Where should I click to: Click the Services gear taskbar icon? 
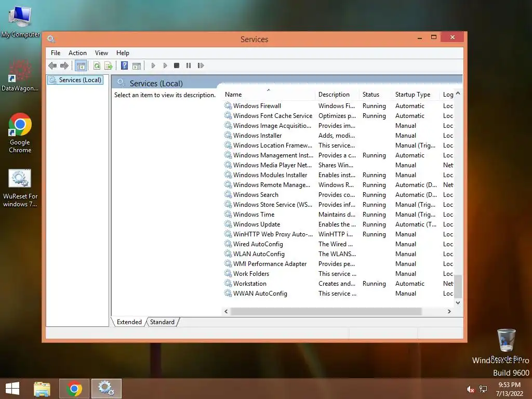pos(106,389)
